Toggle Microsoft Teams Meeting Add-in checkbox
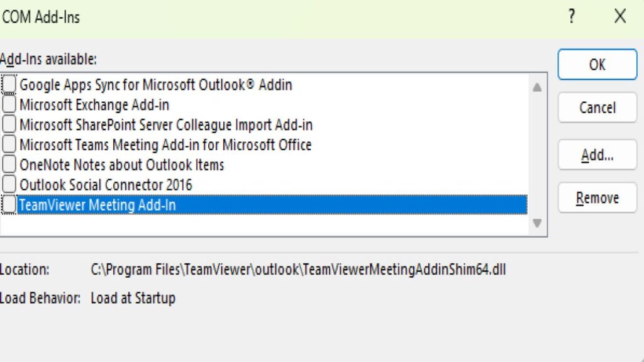This screenshot has height=362, width=644. click(x=9, y=145)
